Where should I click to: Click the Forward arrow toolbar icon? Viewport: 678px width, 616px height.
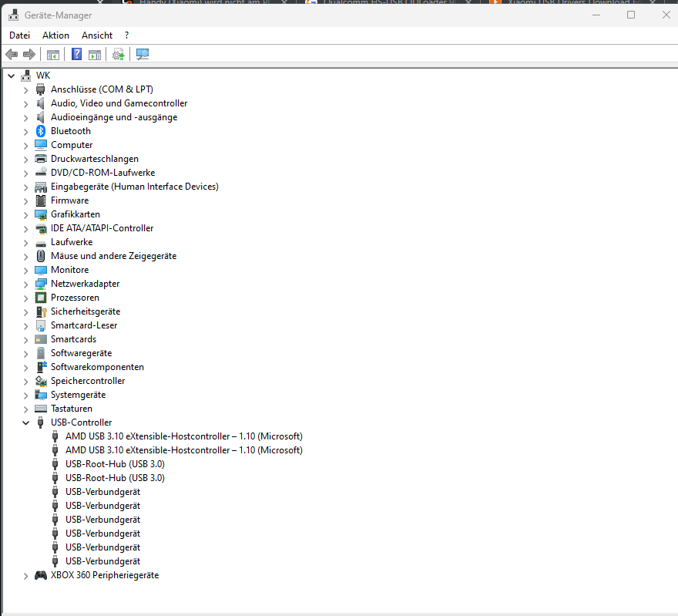pos(29,55)
